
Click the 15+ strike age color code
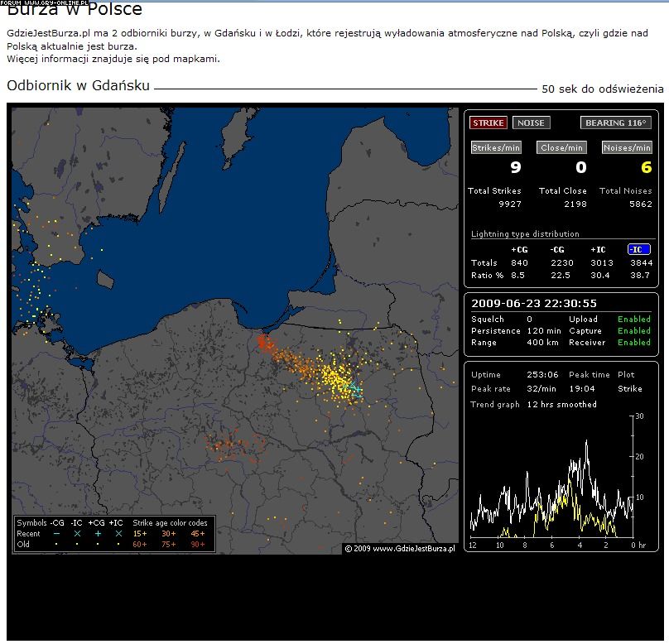pos(140,534)
